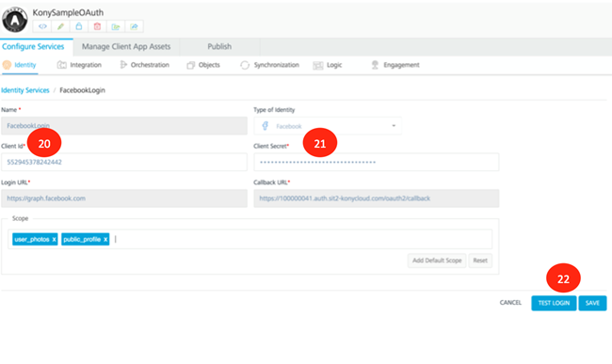
Task: Open the Integration services section
Action: click(x=79, y=65)
